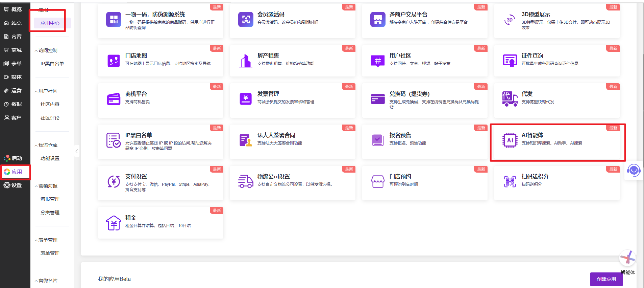Open 商城 in the main sidebar

pos(13,50)
